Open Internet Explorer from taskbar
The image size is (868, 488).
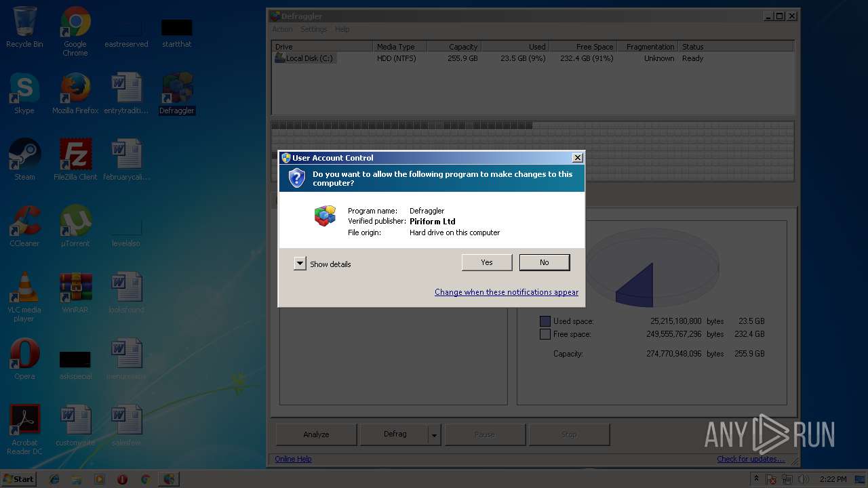point(54,479)
